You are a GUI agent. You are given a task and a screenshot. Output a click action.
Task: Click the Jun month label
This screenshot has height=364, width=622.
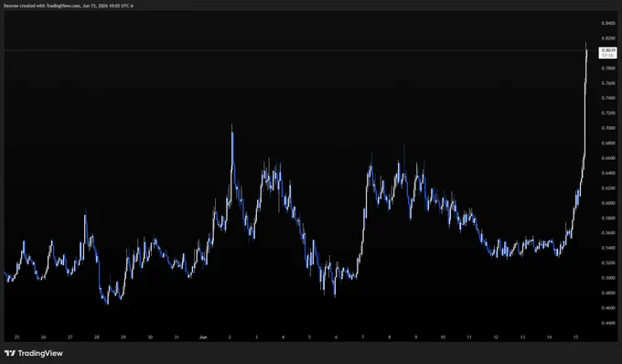203,337
